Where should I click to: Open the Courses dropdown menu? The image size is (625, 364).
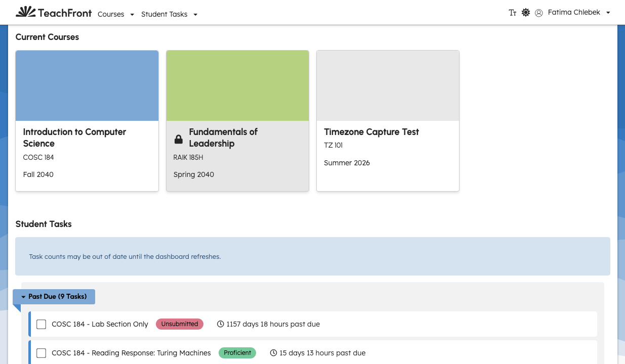(116, 14)
